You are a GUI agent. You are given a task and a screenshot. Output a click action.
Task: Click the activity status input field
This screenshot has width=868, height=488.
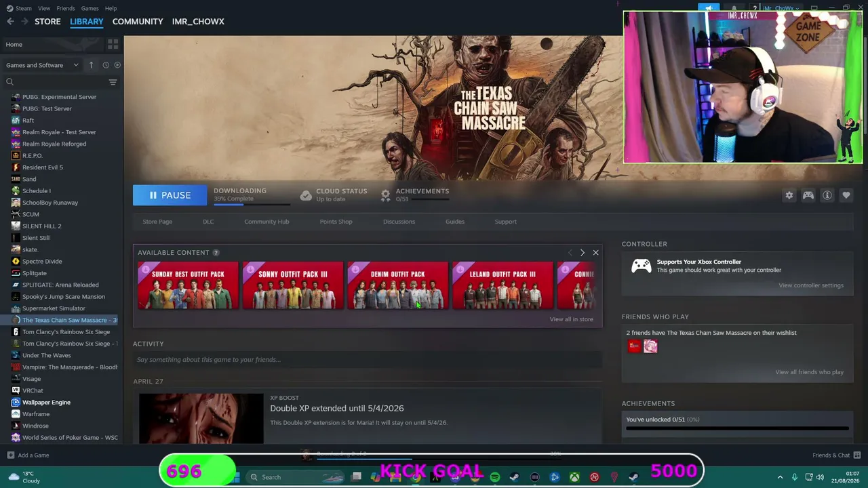[x=368, y=360]
